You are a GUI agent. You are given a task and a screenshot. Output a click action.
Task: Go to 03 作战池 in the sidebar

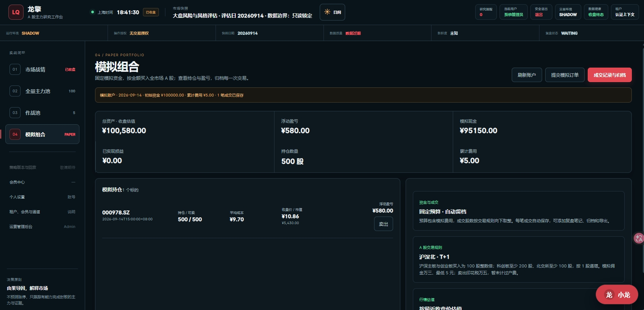pos(42,113)
